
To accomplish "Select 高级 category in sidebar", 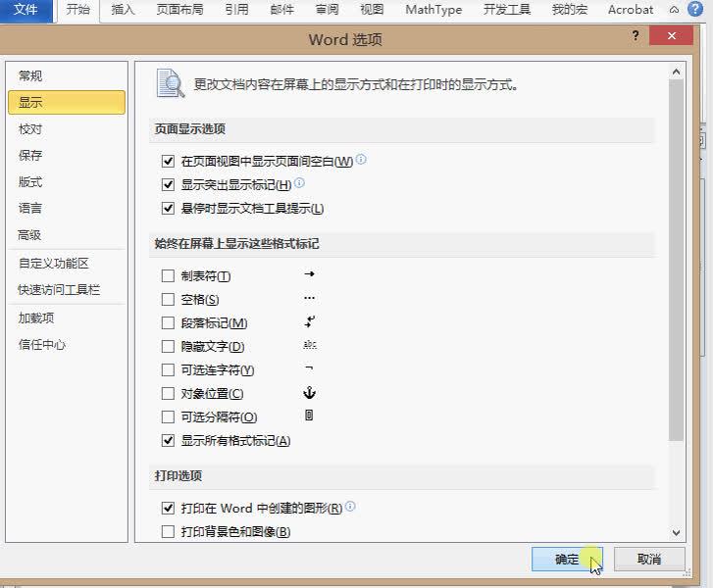I will point(67,235).
